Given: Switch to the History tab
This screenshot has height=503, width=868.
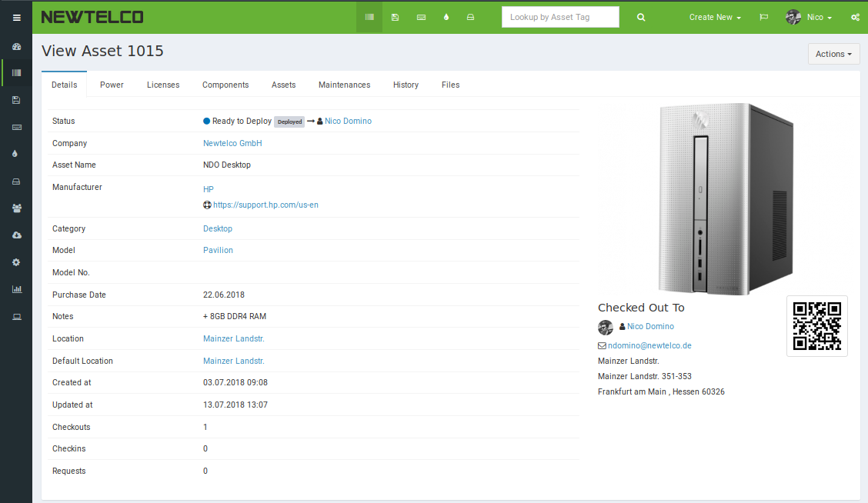Looking at the screenshot, I should [x=406, y=85].
